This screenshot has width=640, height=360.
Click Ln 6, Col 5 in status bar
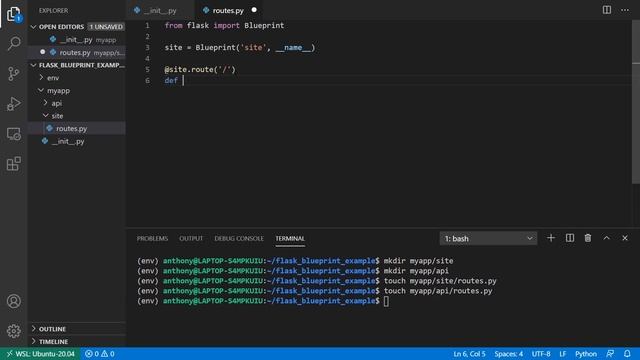click(469, 354)
